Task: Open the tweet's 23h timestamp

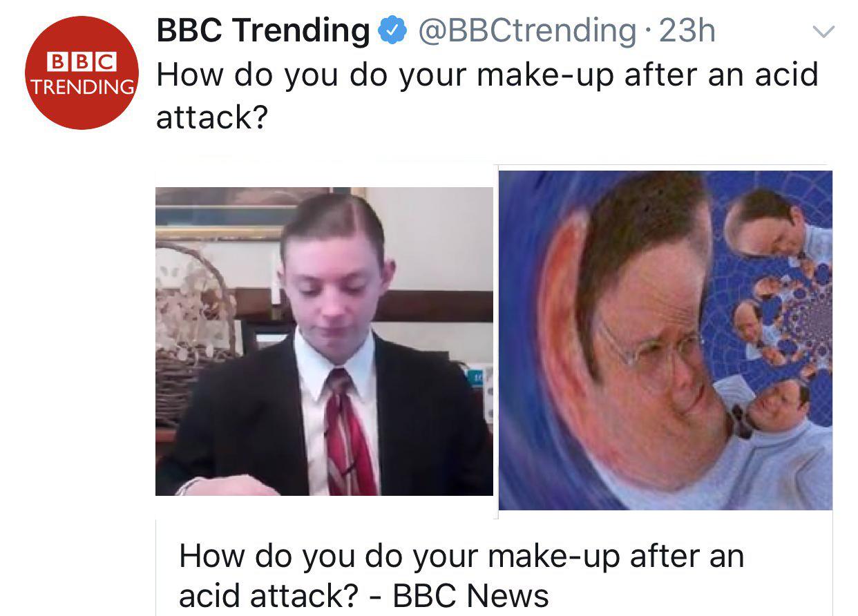Action: (687, 31)
